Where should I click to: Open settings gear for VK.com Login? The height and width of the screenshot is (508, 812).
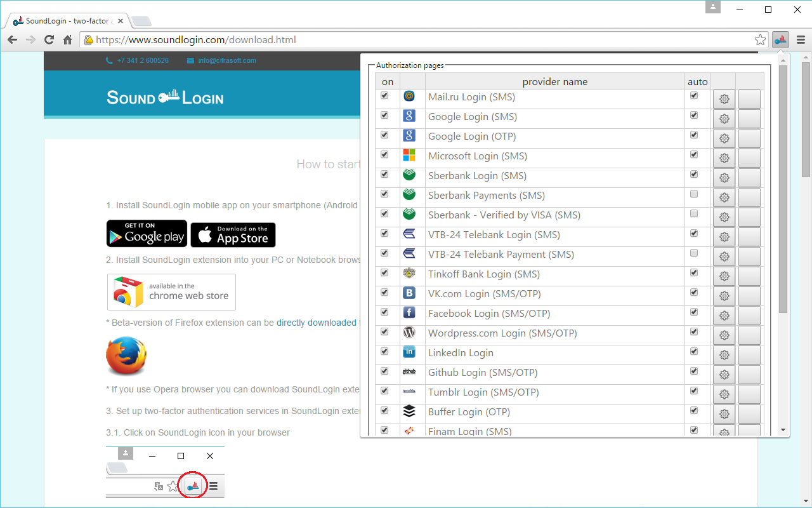[724, 296]
